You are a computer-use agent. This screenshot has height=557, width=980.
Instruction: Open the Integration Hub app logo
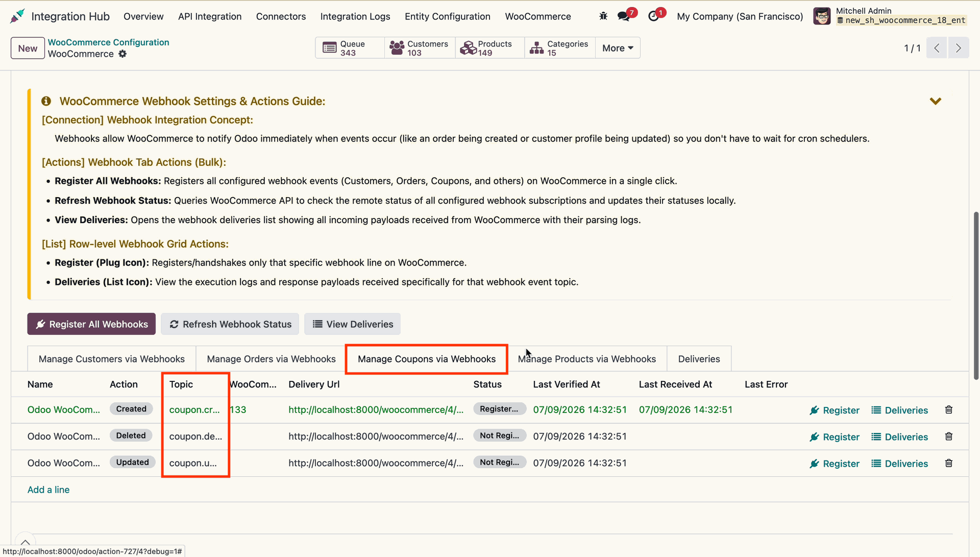[x=17, y=16]
